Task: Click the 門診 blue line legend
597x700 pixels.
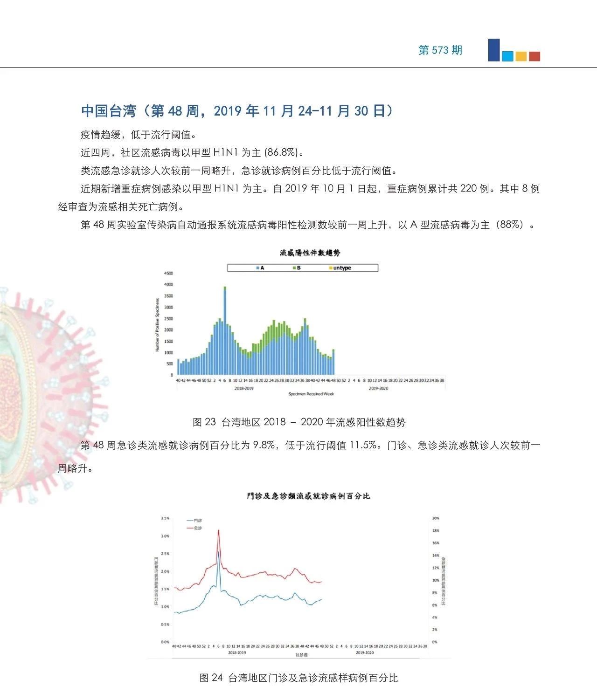Action: [194, 521]
